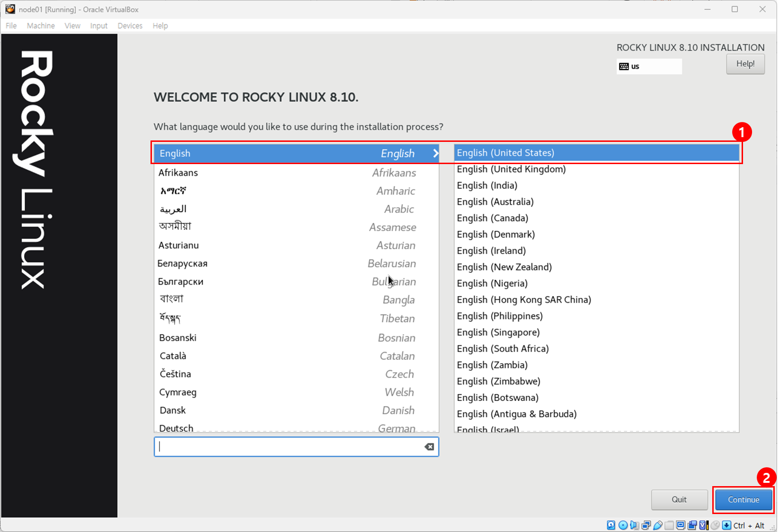Select English (Denmark) locale
Viewport: 779px width, 532px height.
[x=596, y=234]
